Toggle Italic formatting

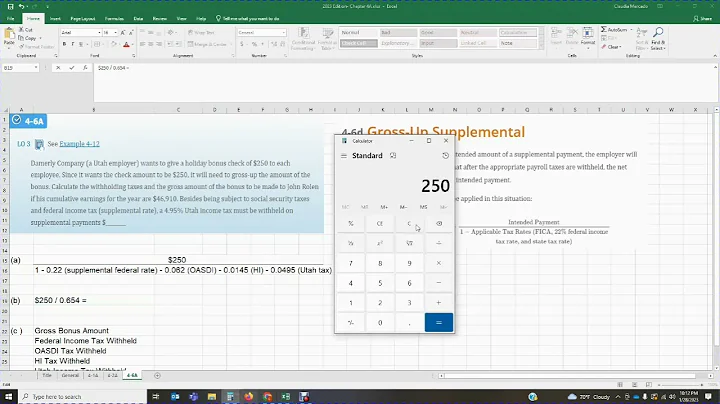[73, 45]
